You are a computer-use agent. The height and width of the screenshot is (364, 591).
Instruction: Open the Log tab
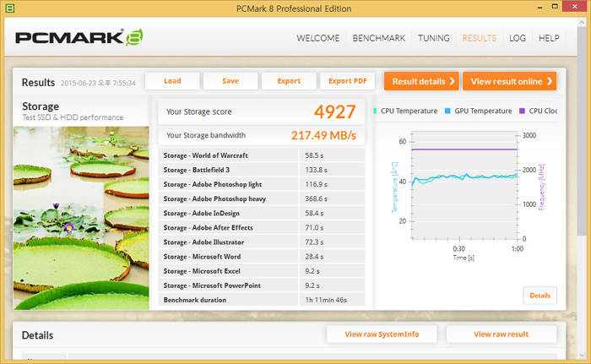[x=518, y=38]
